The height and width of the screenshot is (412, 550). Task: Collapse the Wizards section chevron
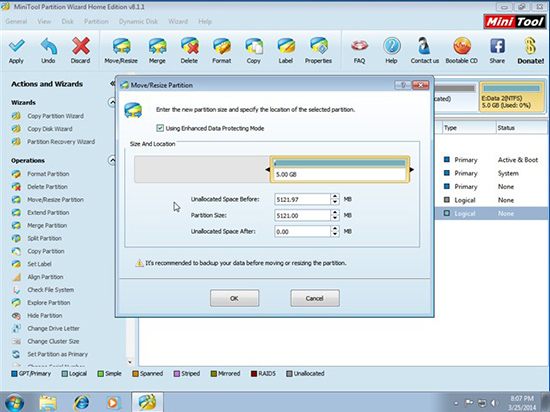tap(112, 103)
